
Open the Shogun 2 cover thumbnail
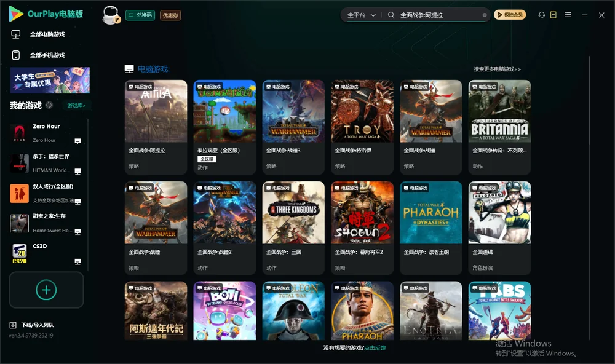pos(362,213)
